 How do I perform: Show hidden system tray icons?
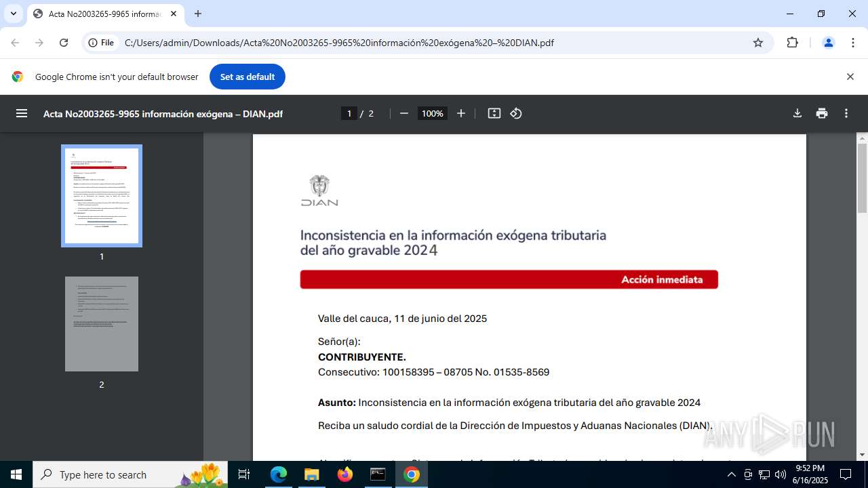(x=731, y=474)
